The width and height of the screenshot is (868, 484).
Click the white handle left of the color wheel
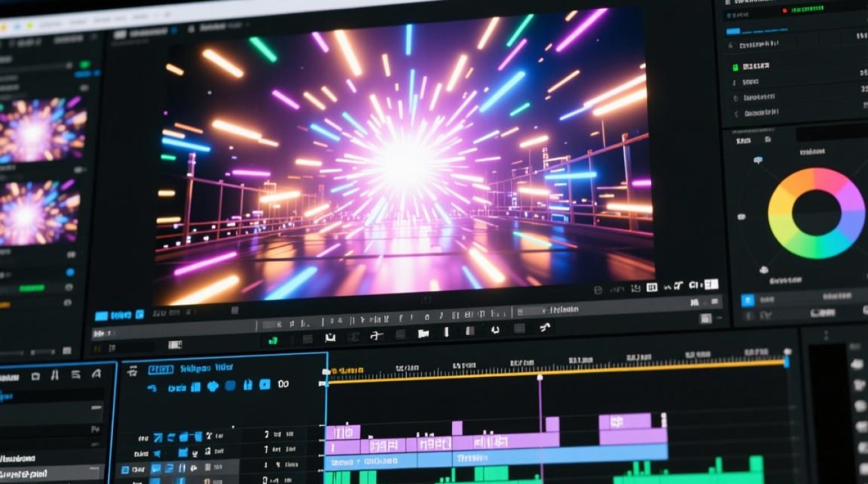(x=742, y=217)
